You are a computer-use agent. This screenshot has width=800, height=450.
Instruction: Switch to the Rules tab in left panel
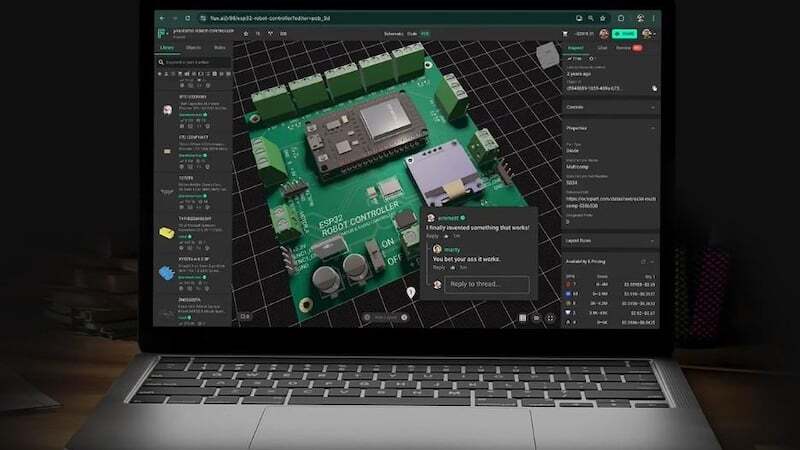coord(219,47)
